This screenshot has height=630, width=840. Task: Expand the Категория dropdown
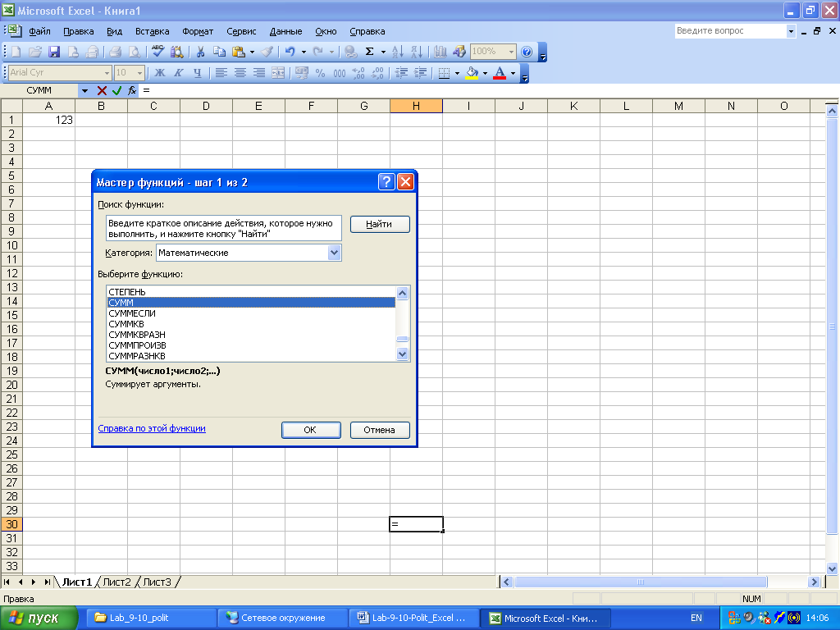pyautogui.click(x=335, y=253)
